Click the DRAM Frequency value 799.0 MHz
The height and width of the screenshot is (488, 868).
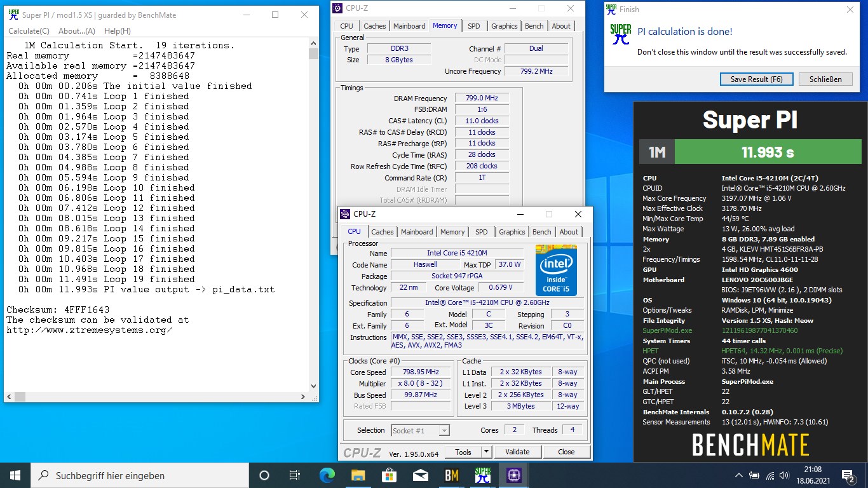[482, 98]
